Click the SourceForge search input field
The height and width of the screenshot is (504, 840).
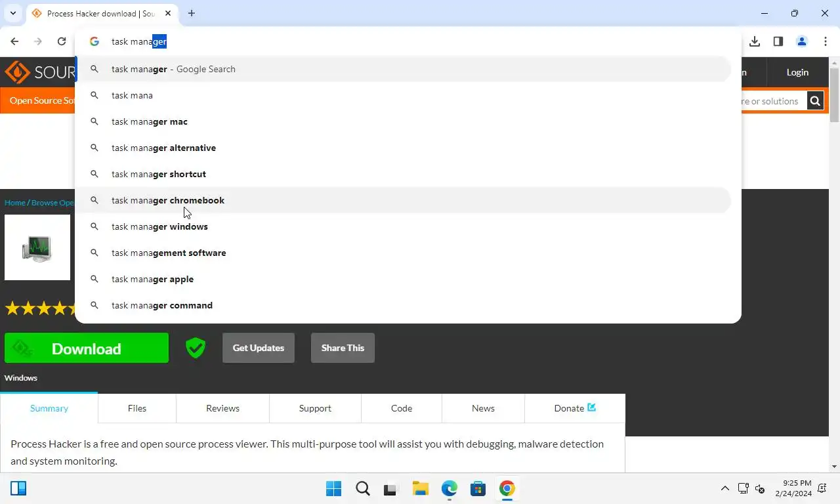774,101
